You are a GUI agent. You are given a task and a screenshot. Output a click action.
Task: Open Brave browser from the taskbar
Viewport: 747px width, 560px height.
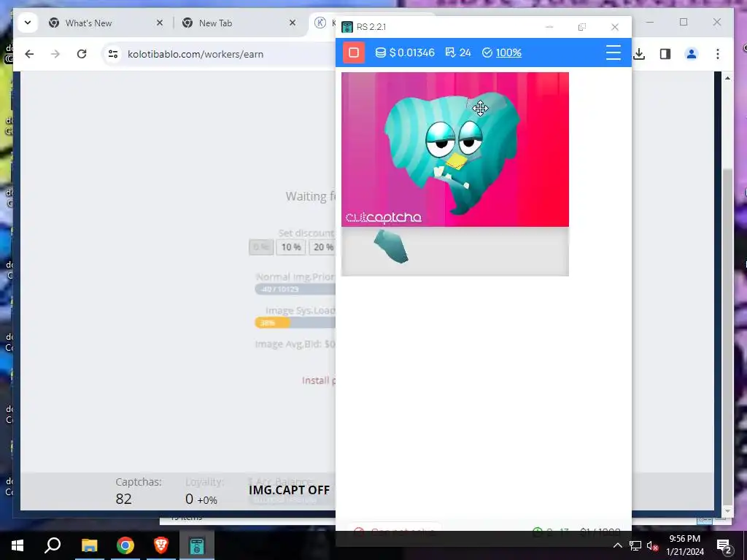(161, 545)
